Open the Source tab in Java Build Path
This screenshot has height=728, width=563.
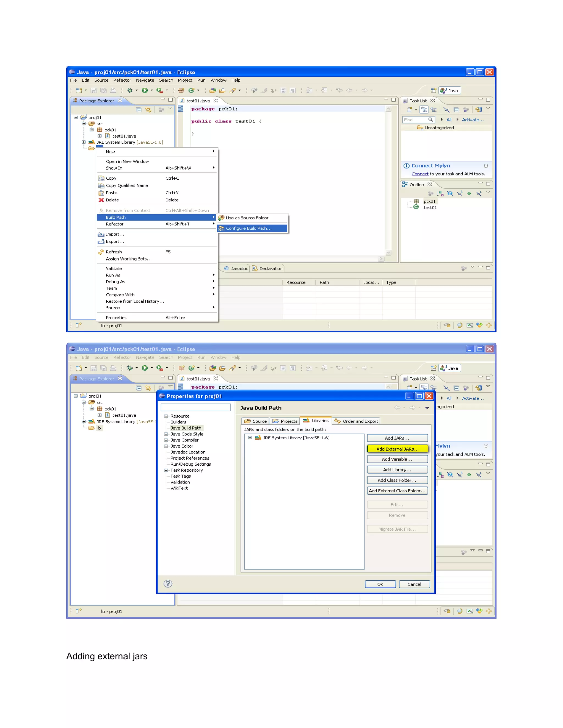(x=256, y=421)
